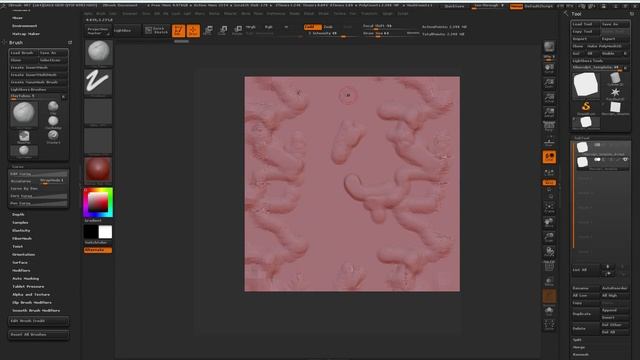Click the Rotate transform icon in top shelf
The height and width of the screenshot is (360, 640).
[238, 30]
